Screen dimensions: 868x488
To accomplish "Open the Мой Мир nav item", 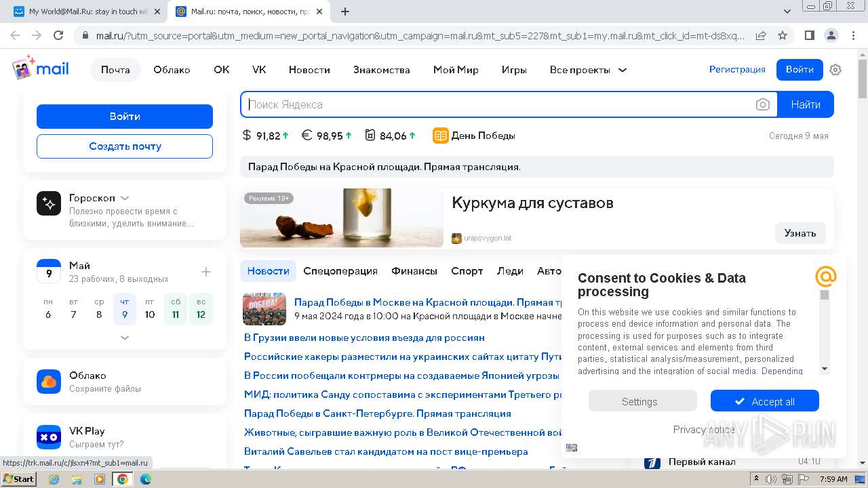I will pyautogui.click(x=456, y=70).
